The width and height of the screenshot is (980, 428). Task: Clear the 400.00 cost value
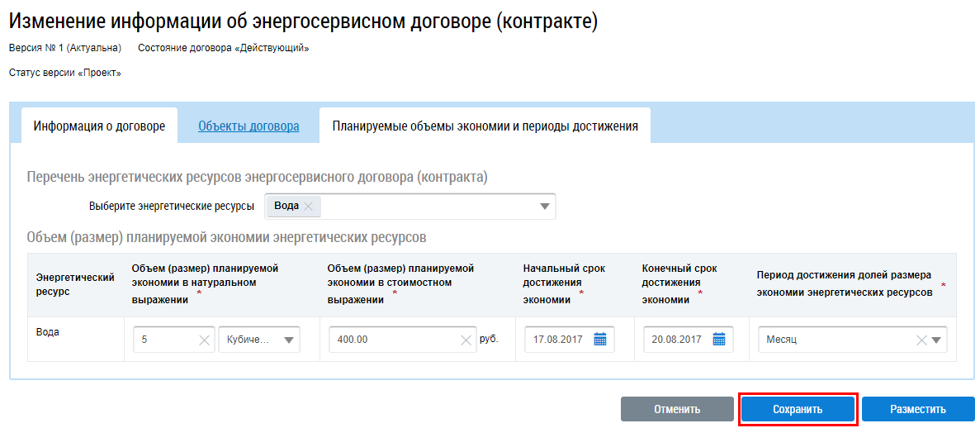466,340
